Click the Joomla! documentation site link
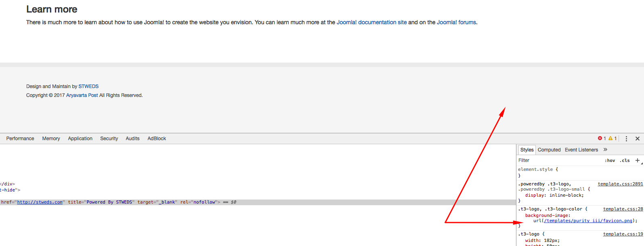 point(371,22)
